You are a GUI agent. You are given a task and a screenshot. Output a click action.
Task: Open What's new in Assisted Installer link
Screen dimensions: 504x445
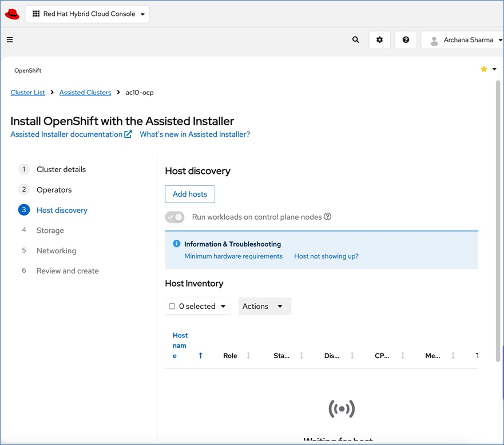pos(195,134)
